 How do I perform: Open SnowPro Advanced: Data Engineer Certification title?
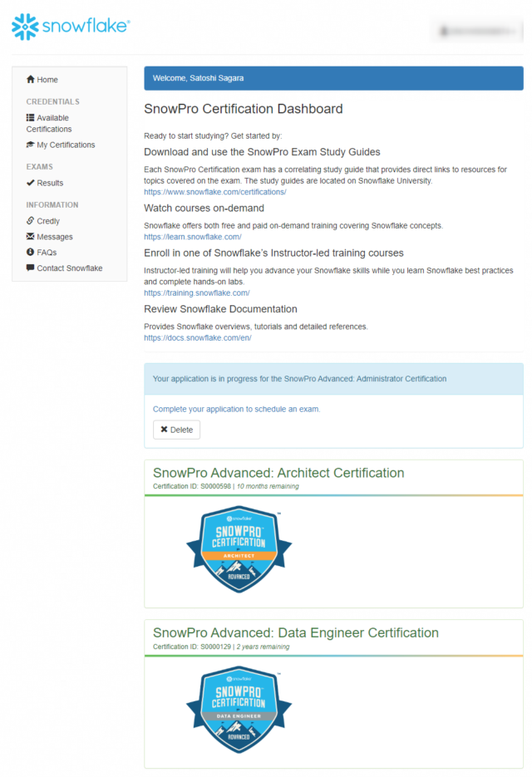tap(295, 632)
